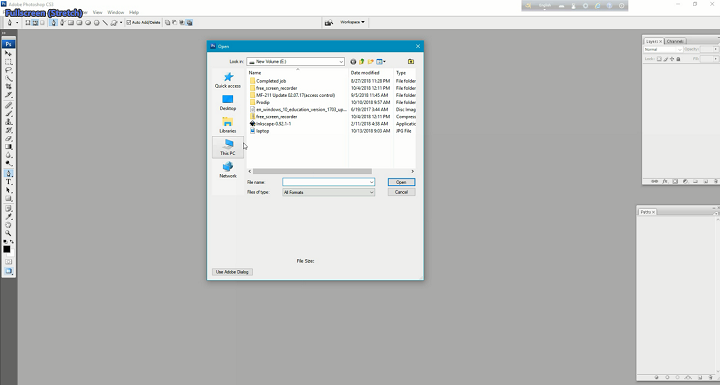Select the Eraser tool
This screenshot has height=385, width=720.
point(8,138)
